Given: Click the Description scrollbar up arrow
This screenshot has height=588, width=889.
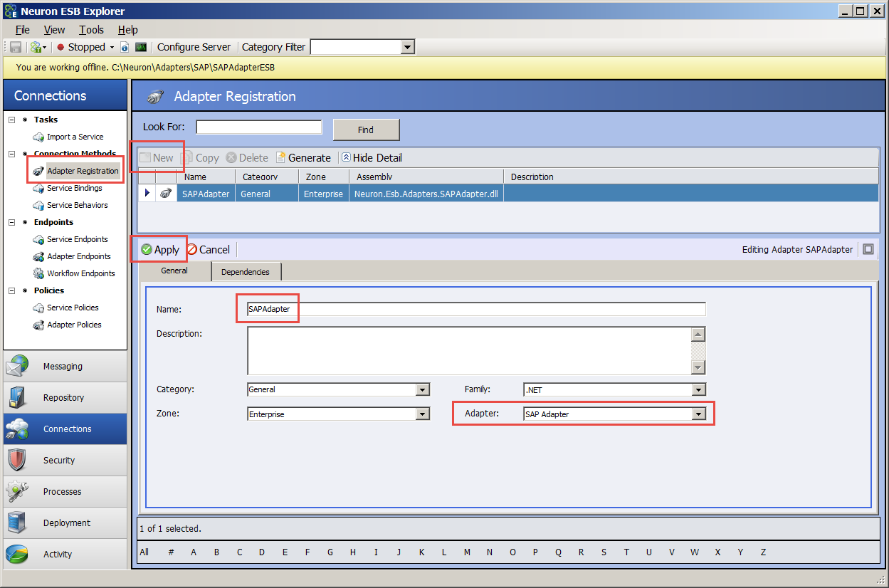Looking at the screenshot, I should pyautogui.click(x=698, y=335).
